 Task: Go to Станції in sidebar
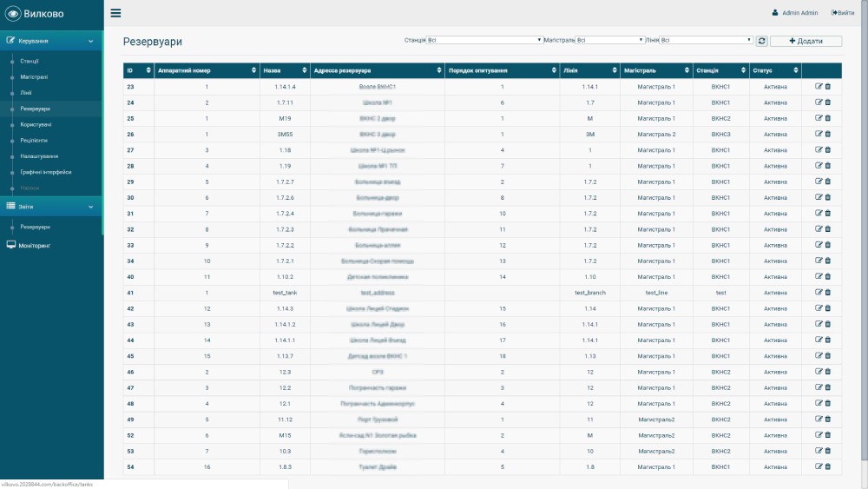click(30, 62)
